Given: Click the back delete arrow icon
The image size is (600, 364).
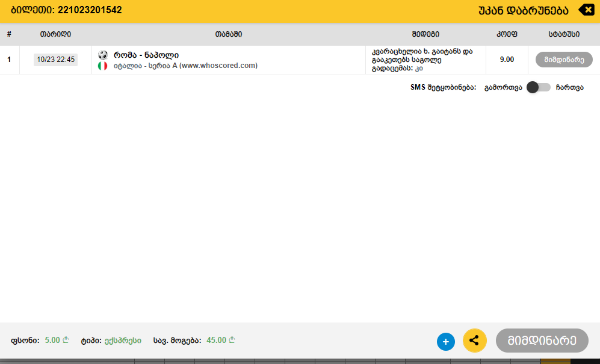Looking at the screenshot, I should 586,10.
